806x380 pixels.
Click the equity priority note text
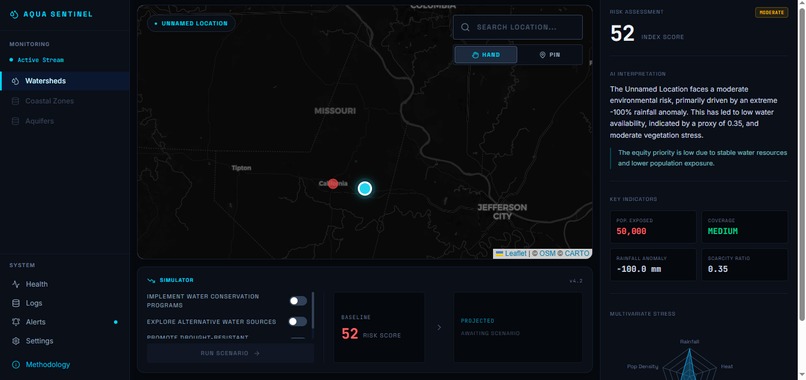702,158
